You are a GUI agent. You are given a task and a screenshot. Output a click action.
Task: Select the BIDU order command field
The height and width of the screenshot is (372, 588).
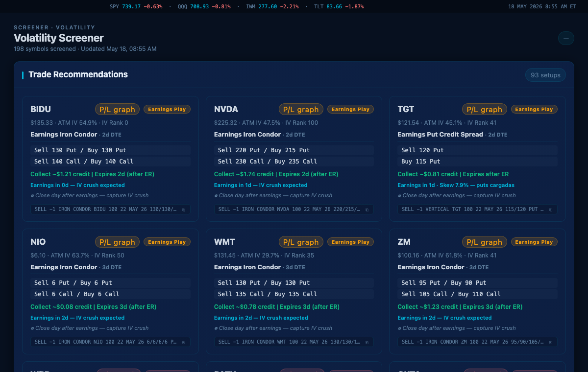(x=110, y=209)
